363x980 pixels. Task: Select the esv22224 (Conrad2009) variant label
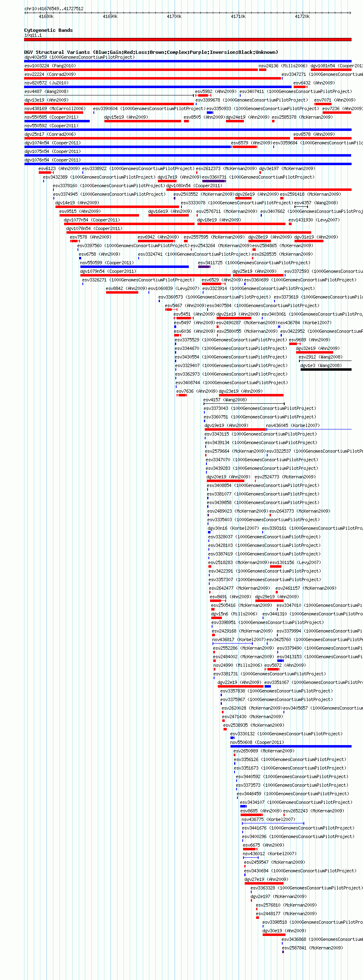50,74
